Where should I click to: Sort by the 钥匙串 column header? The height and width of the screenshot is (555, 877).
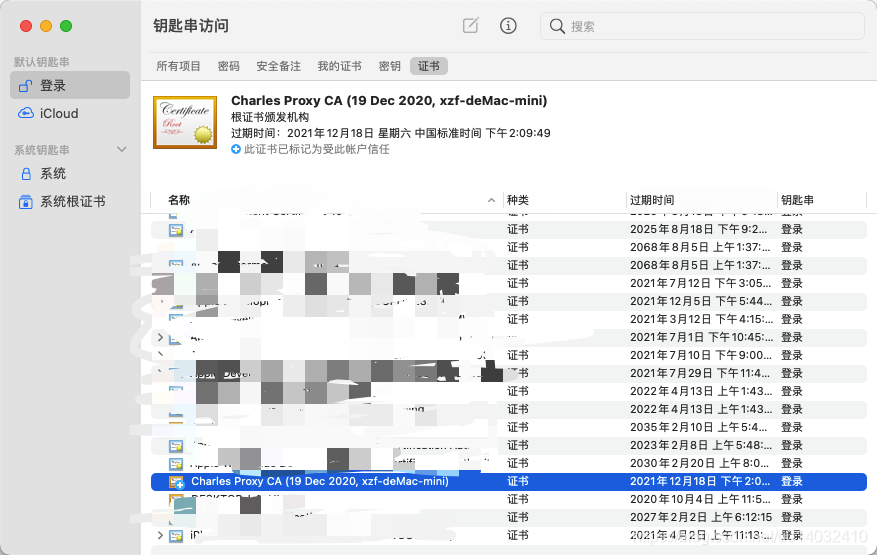[x=797, y=200]
